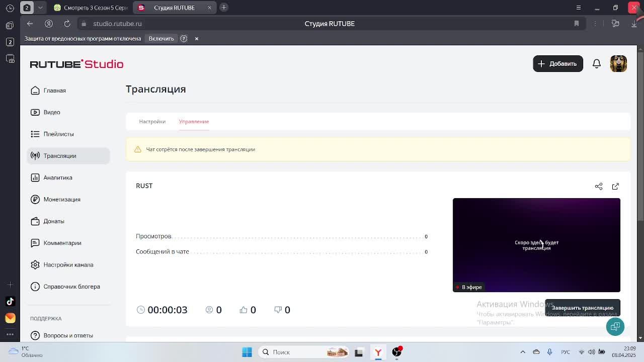Dismiss the malware protection notice

(197, 39)
